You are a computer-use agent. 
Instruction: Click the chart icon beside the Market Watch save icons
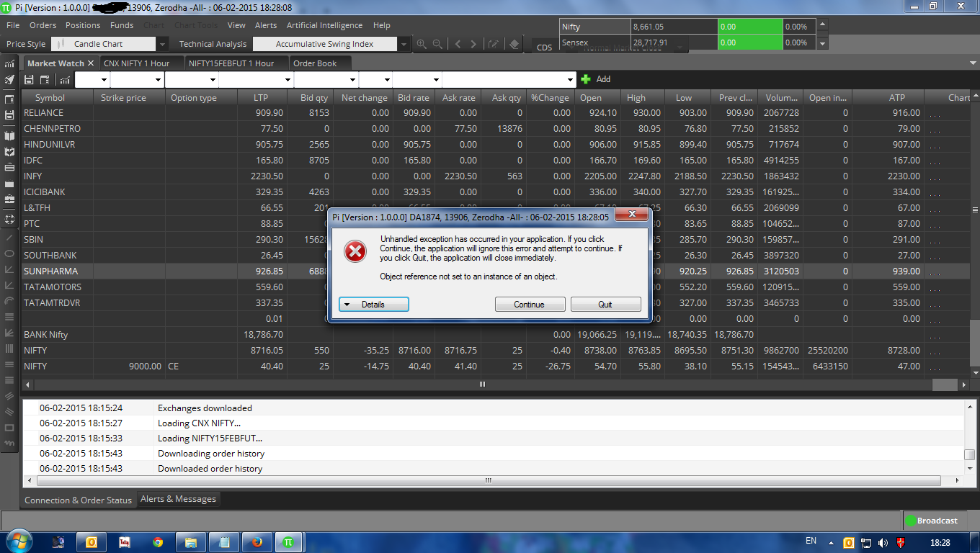coord(65,79)
